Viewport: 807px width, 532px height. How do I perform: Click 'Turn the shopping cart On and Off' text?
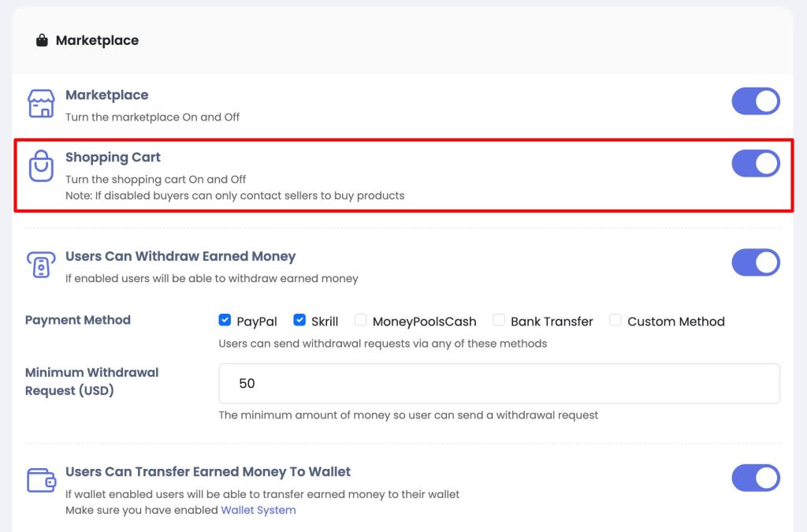coord(155,179)
